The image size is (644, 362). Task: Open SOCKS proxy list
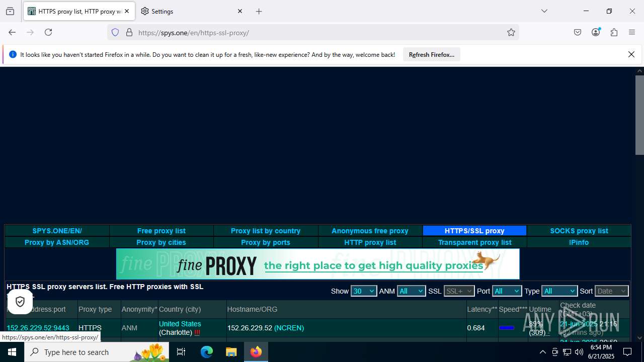579,231
